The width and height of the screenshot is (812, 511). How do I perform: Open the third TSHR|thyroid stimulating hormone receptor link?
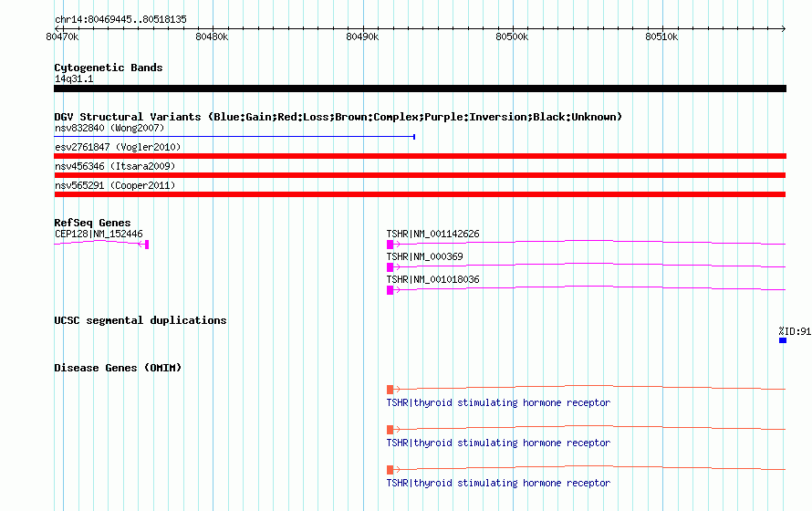[498, 483]
